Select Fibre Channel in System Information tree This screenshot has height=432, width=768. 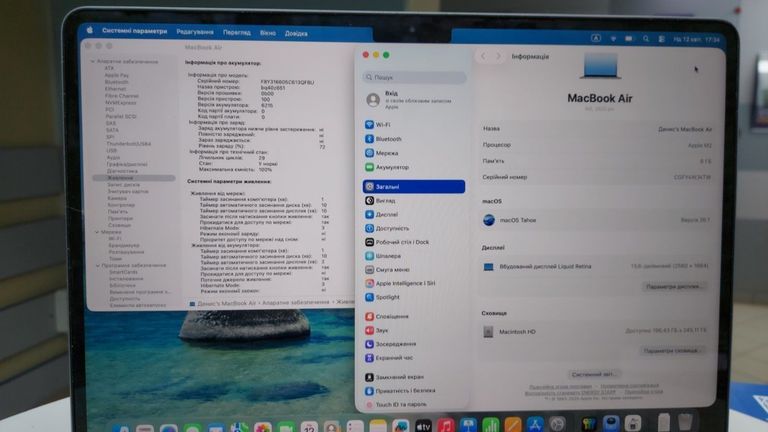tap(121, 96)
